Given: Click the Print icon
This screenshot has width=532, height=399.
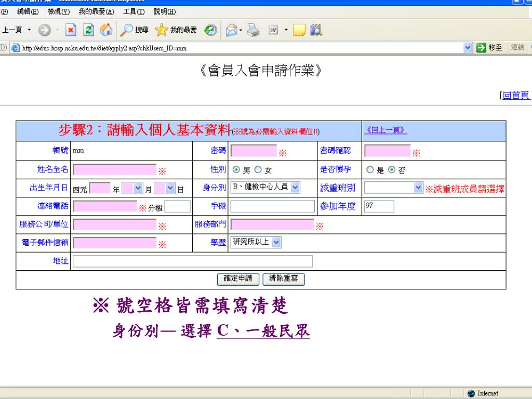Looking at the screenshot, I should 253,30.
